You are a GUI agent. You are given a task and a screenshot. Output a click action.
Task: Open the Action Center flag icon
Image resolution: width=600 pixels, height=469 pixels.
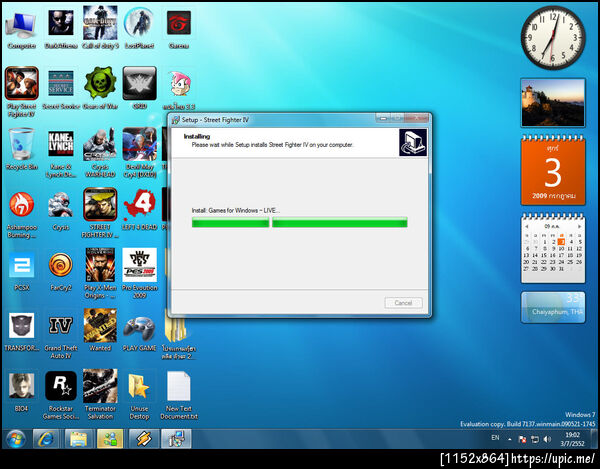(522, 439)
